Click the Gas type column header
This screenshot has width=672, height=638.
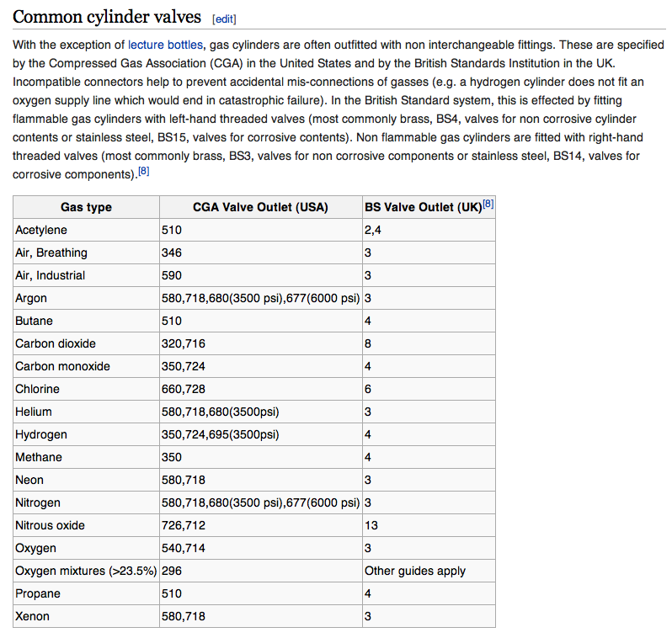point(86,207)
